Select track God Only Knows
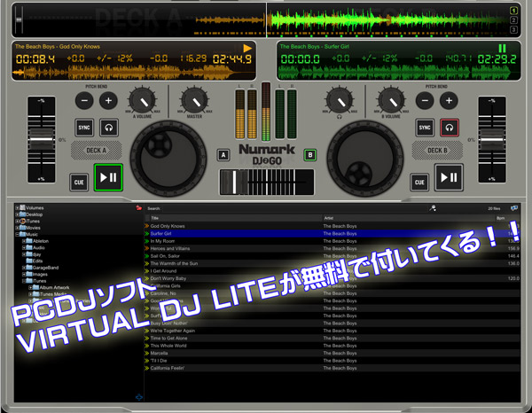The width and height of the screenshot is (532, 413). [x=332, y=226]
